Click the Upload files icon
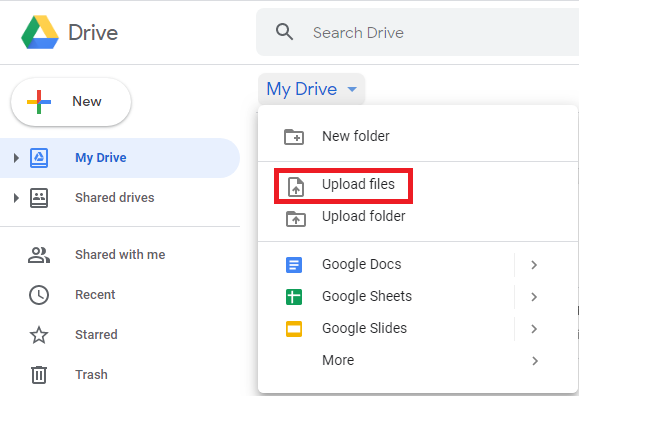Image resolution: width=653 pixels, height=443 pixels. coord(296,186)
